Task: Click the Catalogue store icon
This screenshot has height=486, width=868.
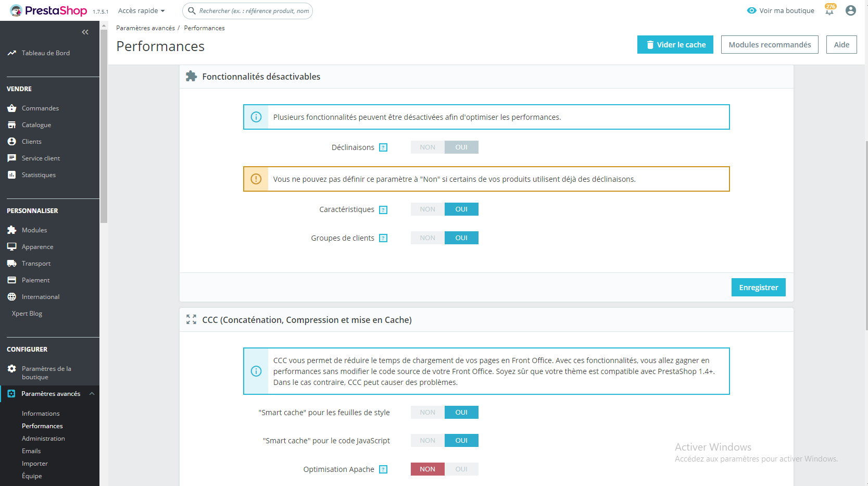Action: [11, 125]
